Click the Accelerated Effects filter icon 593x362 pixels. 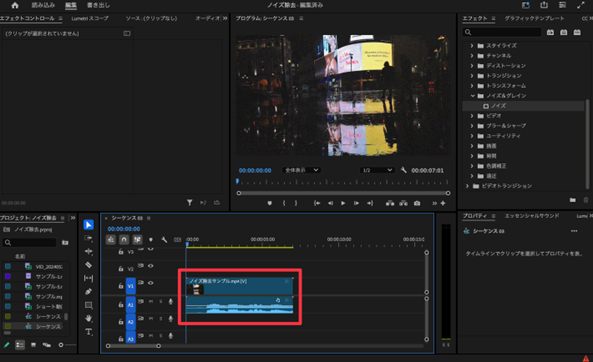coord(550,33)
